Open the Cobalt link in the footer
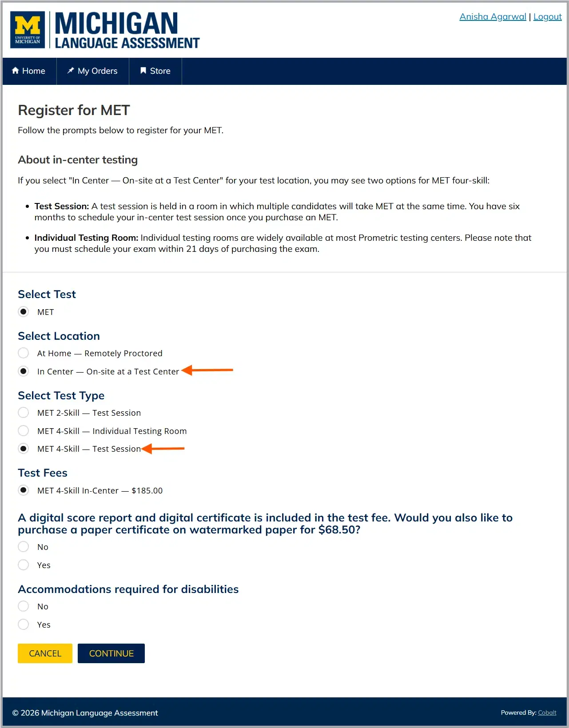This screenshot has height=728, width=569. click(x=546, y=712)
